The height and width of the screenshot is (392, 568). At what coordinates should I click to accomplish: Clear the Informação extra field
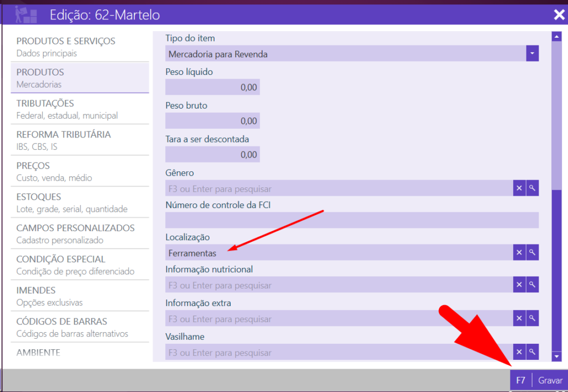click(519, 318)
